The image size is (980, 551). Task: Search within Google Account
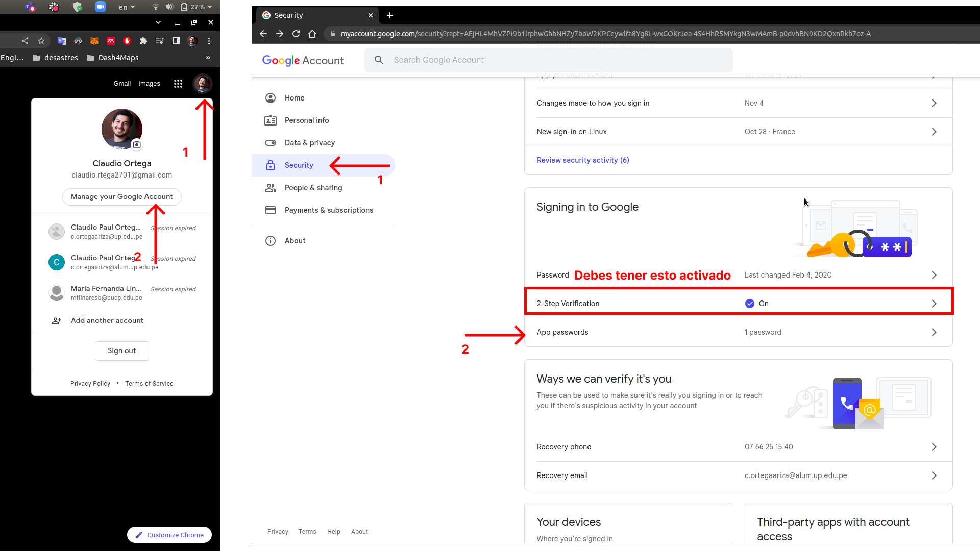[548, 60]
